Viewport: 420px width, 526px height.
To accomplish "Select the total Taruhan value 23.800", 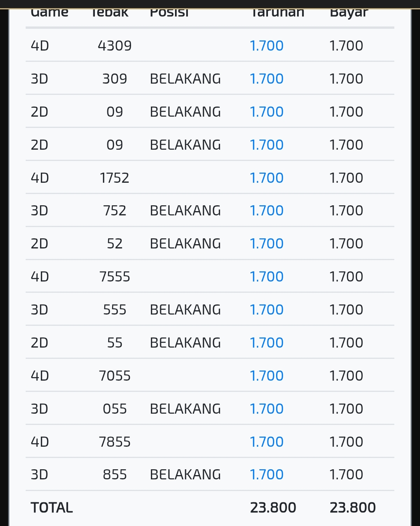I will tap(273, 508).
